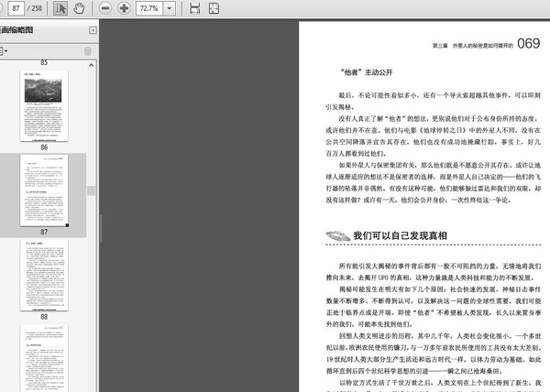The height and width of the screenshot is (392, 550).
Task: Click the thumbnail scrollbar up arrow
Action: pyautogui.click(x=91, y=65)
